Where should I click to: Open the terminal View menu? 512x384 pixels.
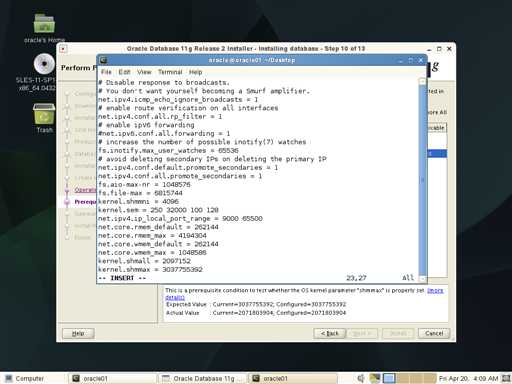pos(144,72)
